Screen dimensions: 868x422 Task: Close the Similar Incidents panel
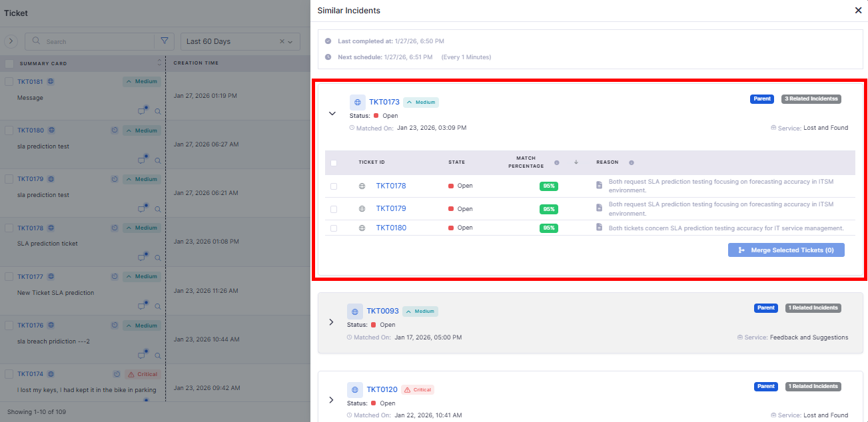point(857,11)
